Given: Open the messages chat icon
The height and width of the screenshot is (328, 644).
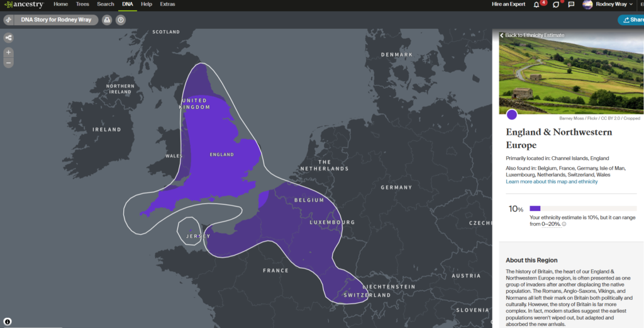Looking at the screenshot, I should 571,4.
